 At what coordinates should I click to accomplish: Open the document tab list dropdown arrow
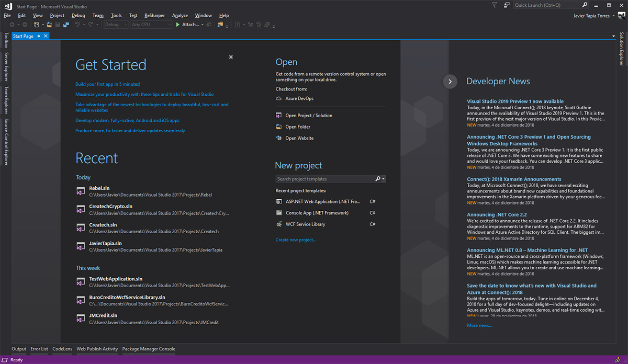point(613,36)
